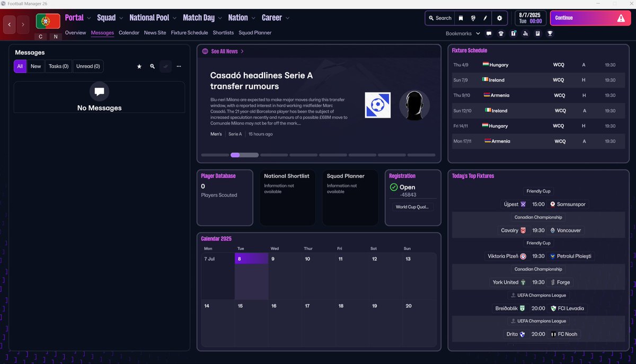Expand the Portal menu chevron
This screenshot has height=364, width=636.
click(x=89, y=18)
